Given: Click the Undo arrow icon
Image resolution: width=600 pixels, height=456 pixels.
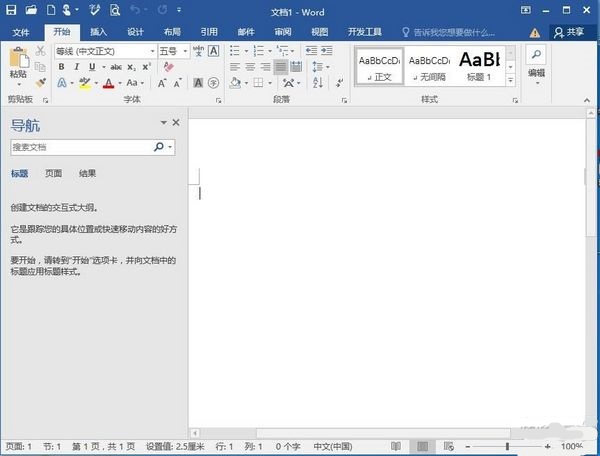Looking at the screenshot, I should click(x=137, y=10).
